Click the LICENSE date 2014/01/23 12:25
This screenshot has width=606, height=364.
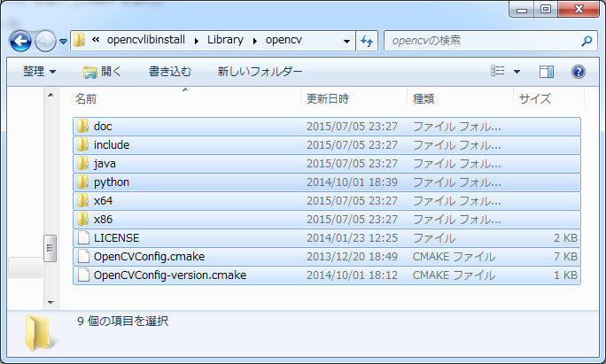352,237
